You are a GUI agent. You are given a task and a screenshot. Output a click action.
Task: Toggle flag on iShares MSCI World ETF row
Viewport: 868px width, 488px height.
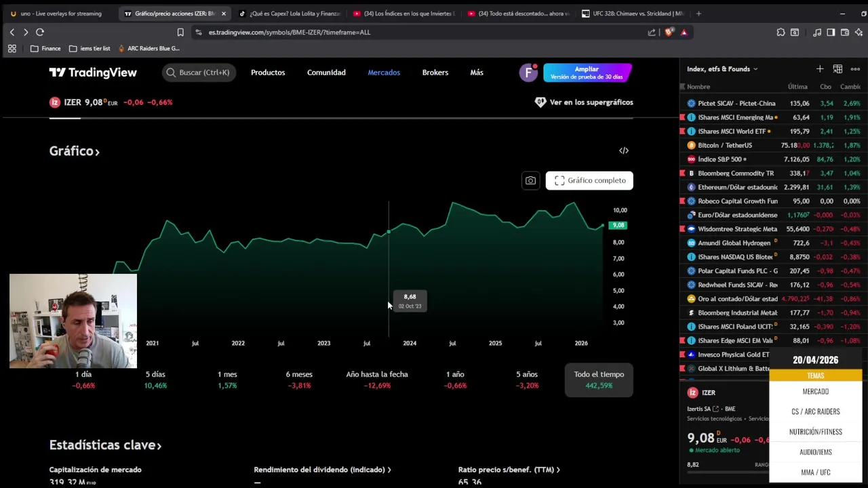pos(683,131)
